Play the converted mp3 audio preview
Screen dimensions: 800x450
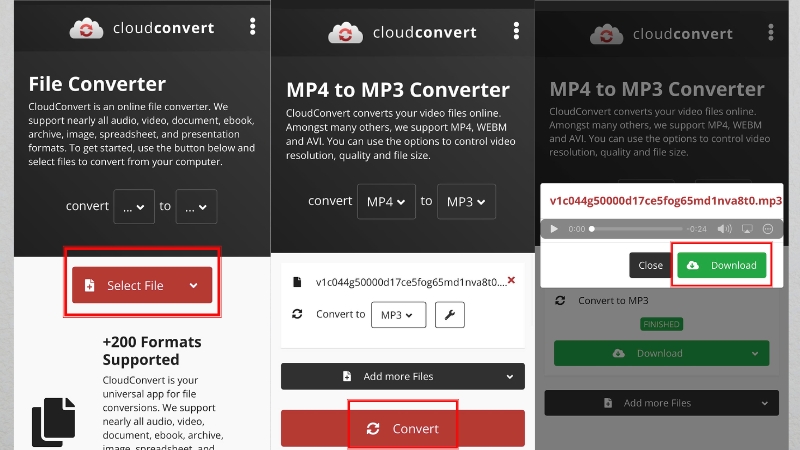pyautogui.click(x=554, y=229)
